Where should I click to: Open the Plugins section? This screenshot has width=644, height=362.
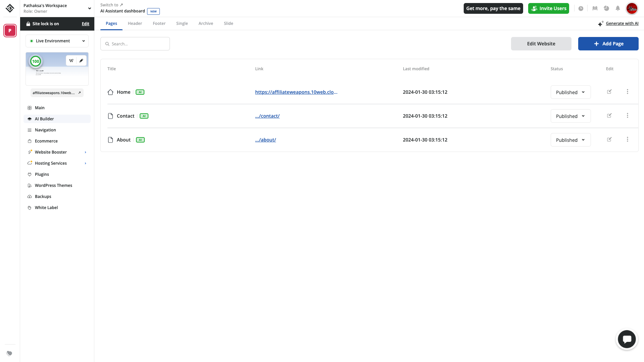(42, 174)
